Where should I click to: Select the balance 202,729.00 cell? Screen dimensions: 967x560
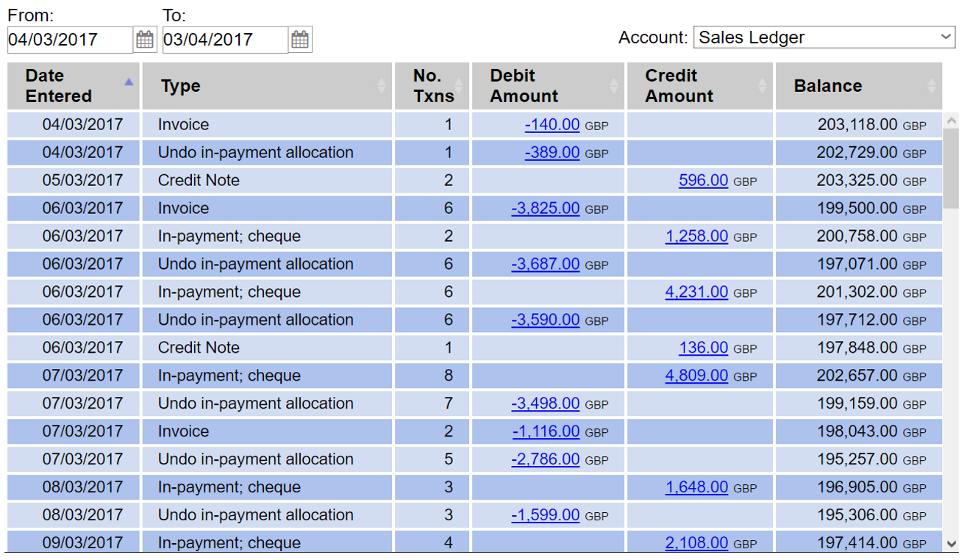(858, 153)
